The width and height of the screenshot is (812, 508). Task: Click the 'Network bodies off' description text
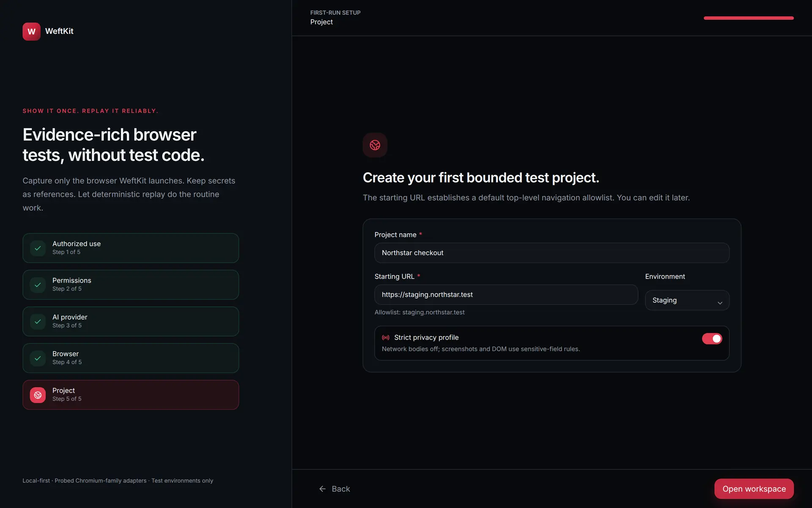click(x=481, y=349)
